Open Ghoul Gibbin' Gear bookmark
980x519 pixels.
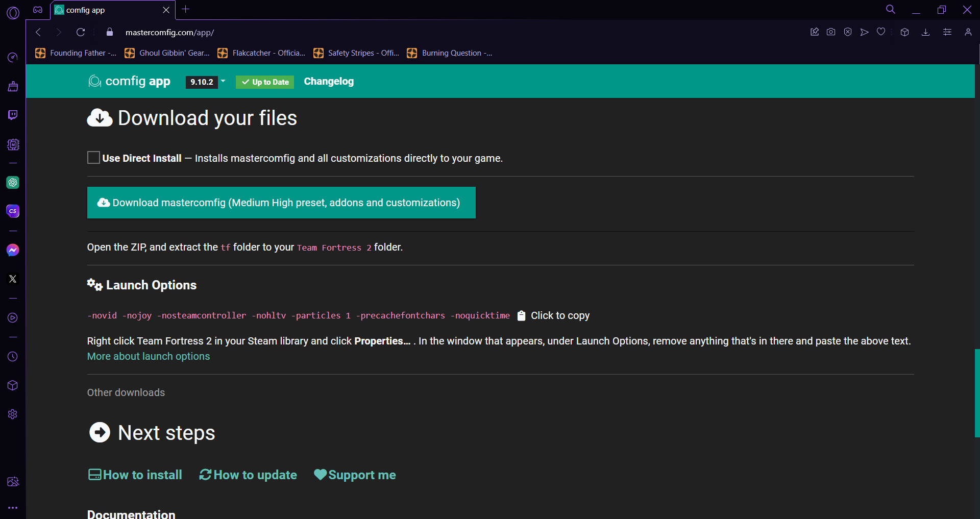tap(167, 53)
